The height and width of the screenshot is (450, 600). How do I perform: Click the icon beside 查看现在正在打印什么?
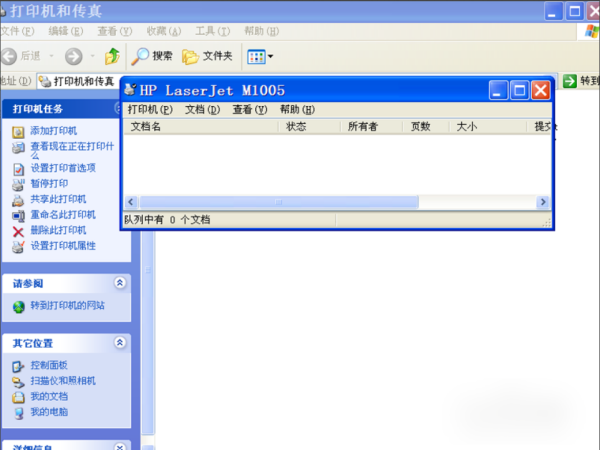(18, 147)
